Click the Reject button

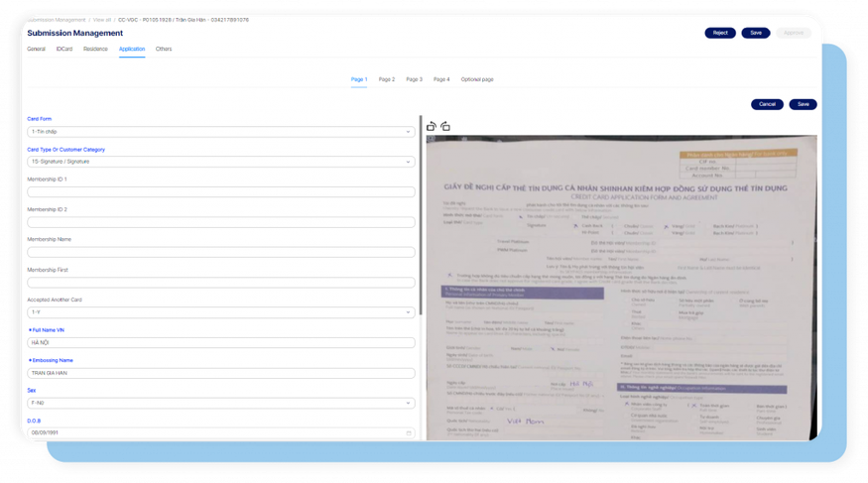pos(719,33)
